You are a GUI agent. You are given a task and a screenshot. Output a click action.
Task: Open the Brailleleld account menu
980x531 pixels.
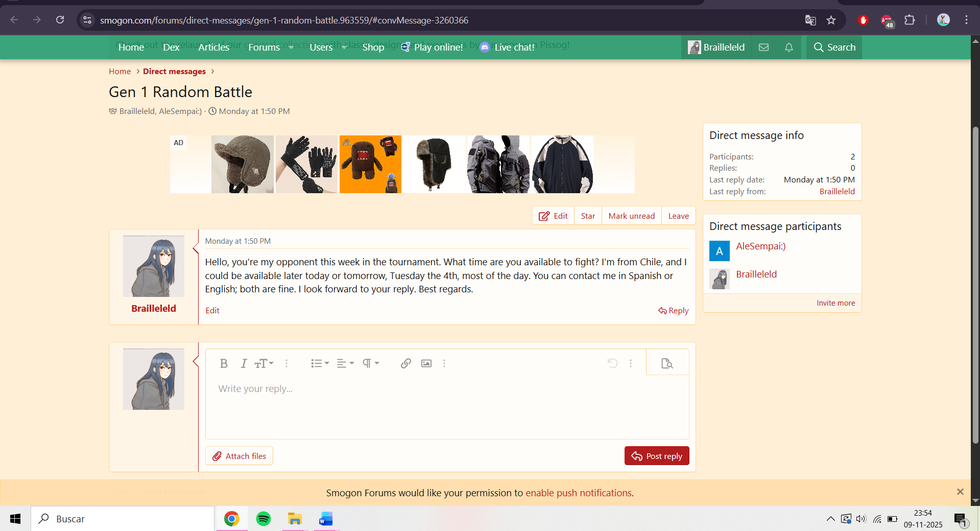click(716, 47)
